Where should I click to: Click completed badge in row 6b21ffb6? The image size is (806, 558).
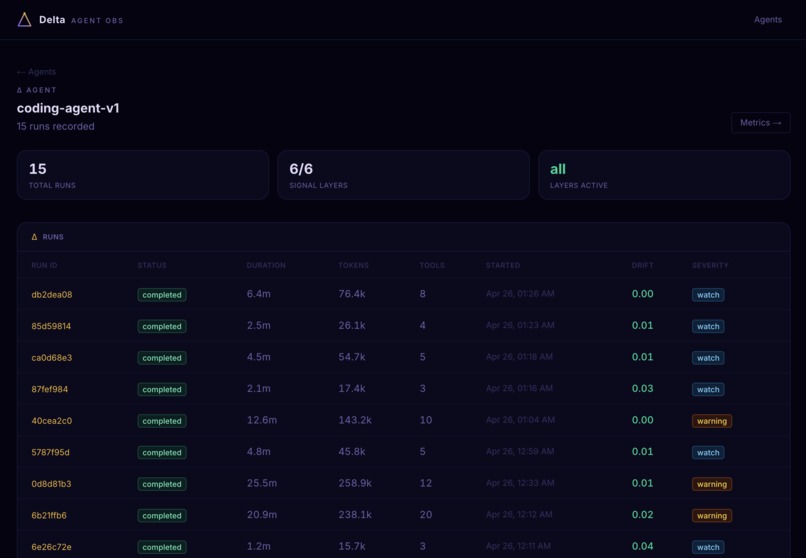point(162,515)
